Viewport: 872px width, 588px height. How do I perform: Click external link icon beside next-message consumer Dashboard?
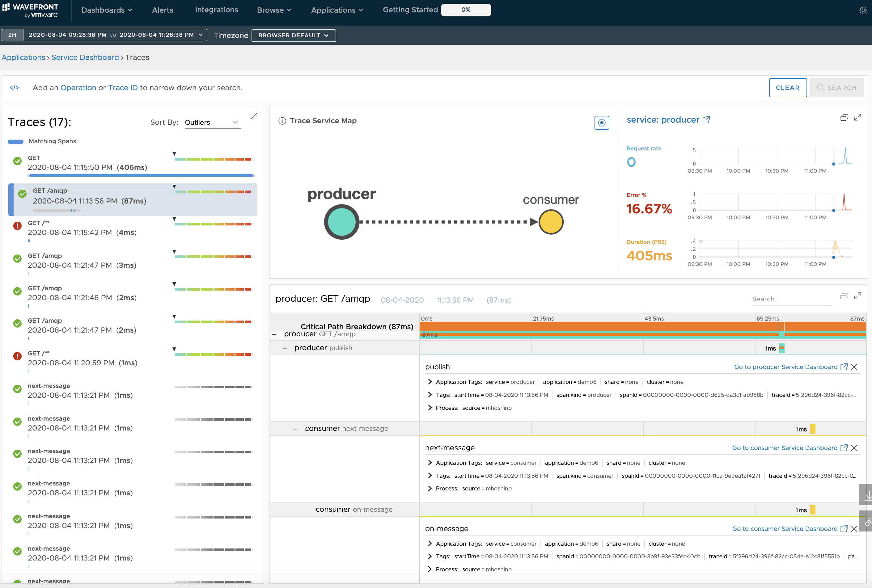click(844, 448)
